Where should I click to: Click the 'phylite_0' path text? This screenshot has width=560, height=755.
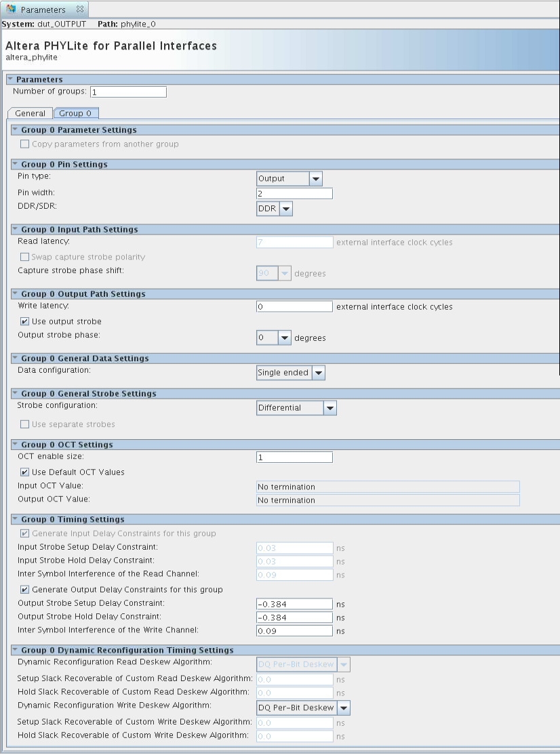[138, 24]
